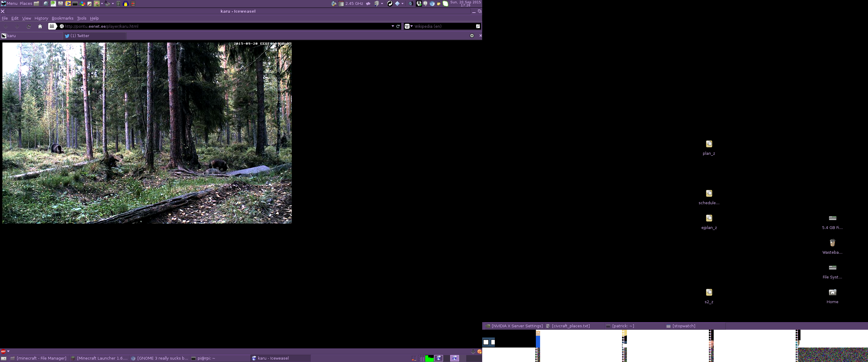Launch the headphones audio application icon

[125, 4]
